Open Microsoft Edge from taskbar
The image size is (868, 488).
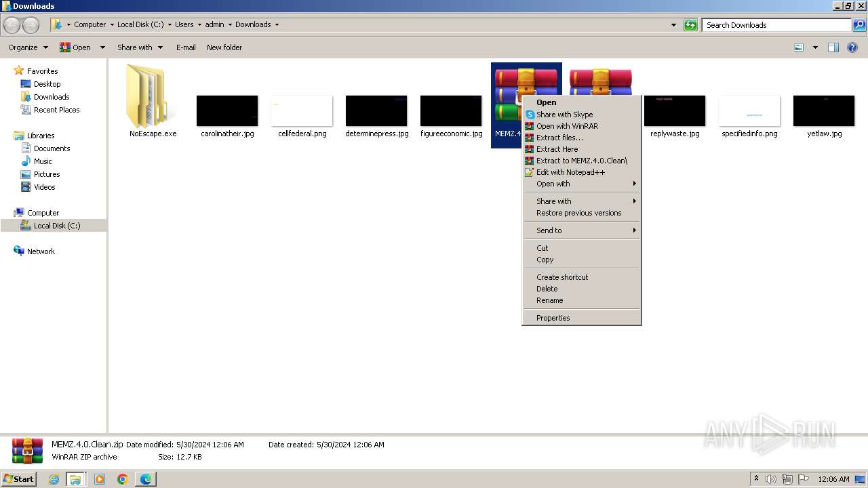pyautogui.click(x=146, y=479)
